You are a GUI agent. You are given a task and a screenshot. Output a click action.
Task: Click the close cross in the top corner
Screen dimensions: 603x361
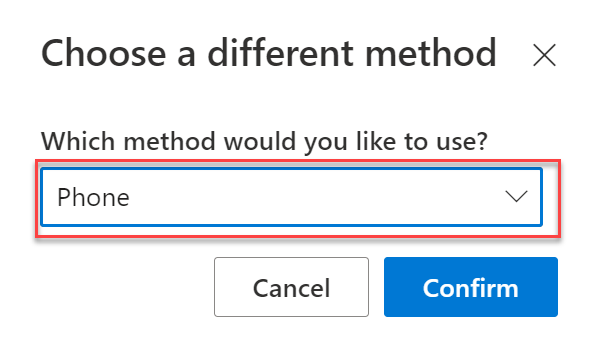pos(544,55)
